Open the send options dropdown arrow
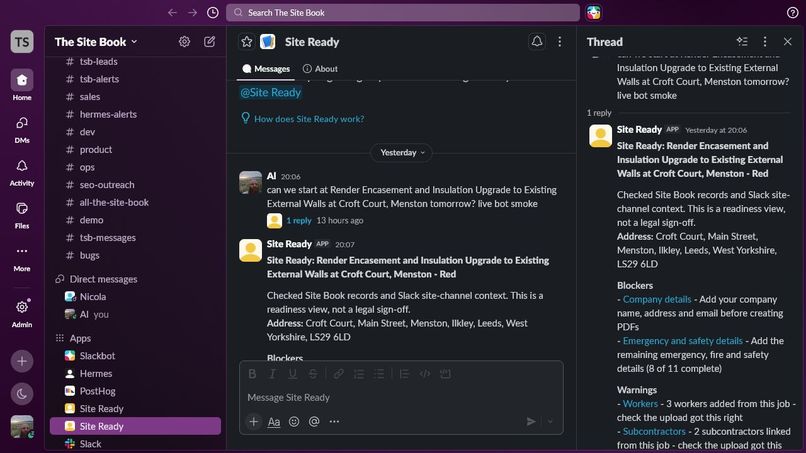Screen dimensions: 806x453 (550, 422)
